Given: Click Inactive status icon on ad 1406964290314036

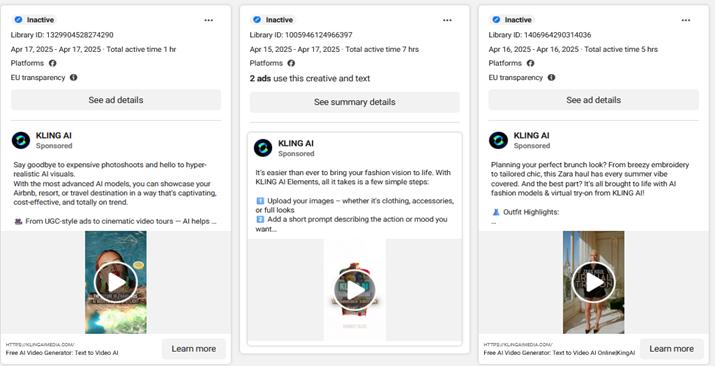Looking at the screenshot, I should point(496,20).
